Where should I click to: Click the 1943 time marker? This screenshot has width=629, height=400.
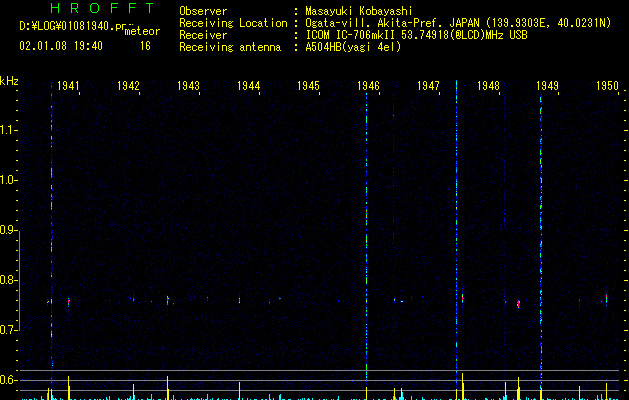[188, 85]
